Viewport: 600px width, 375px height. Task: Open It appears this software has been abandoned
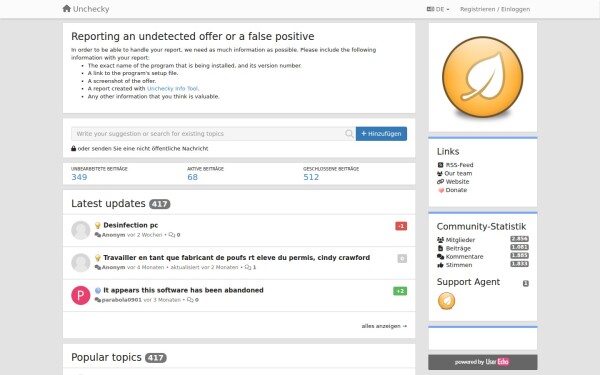183,290
